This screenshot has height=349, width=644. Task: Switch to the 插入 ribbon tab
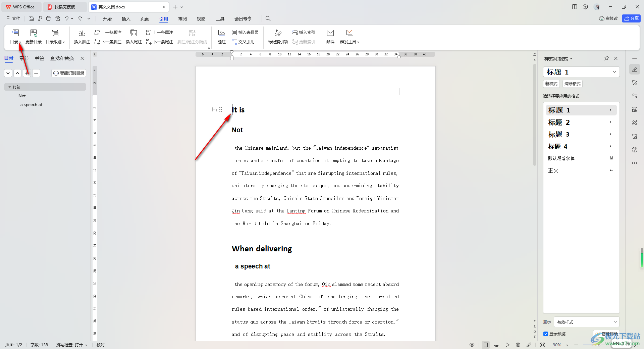click(x=126, y=19)
